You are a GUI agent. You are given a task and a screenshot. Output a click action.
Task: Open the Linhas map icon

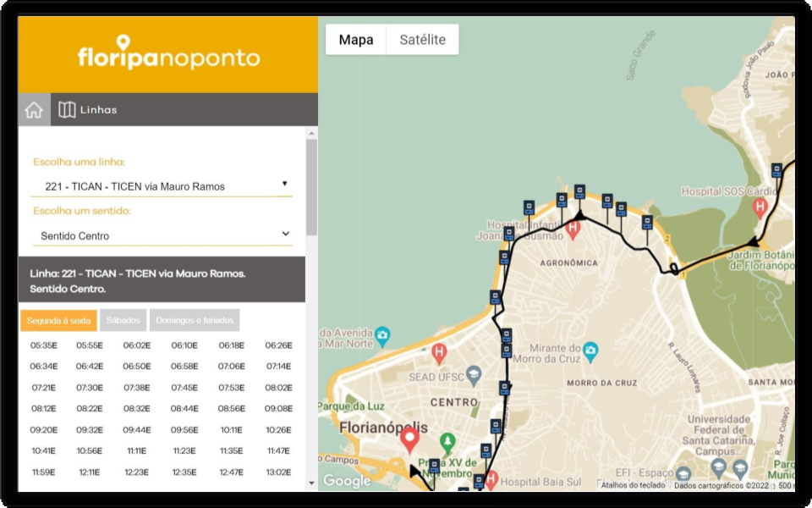tap(67, 109)
